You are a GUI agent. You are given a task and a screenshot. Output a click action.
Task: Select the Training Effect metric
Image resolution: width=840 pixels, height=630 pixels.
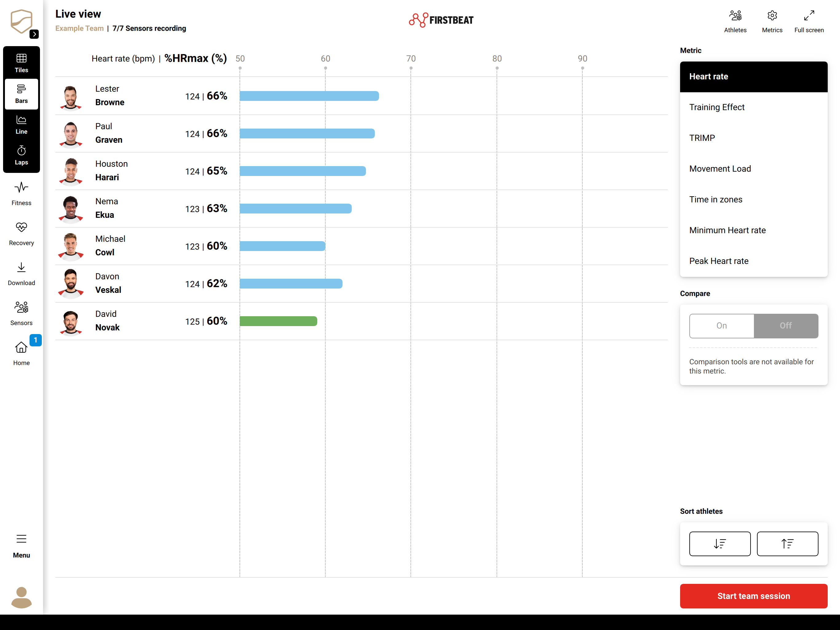[753, 108]
